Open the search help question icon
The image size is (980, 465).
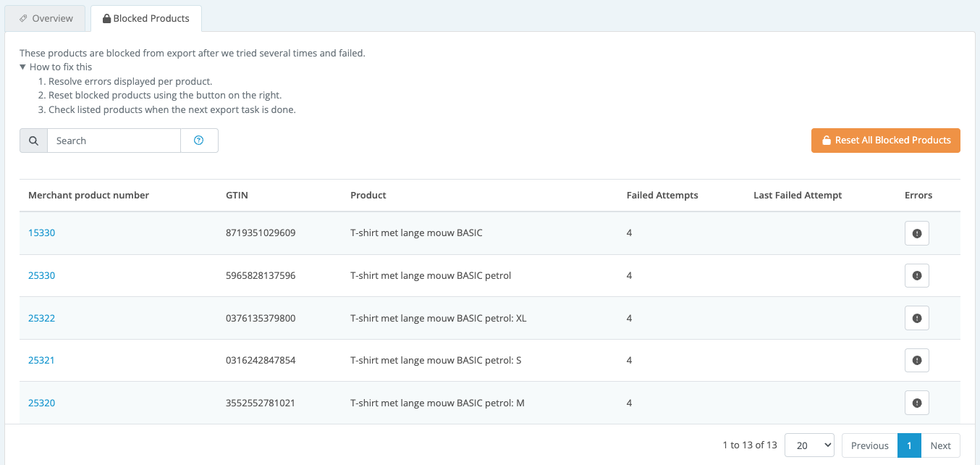(x=199, y=141)
